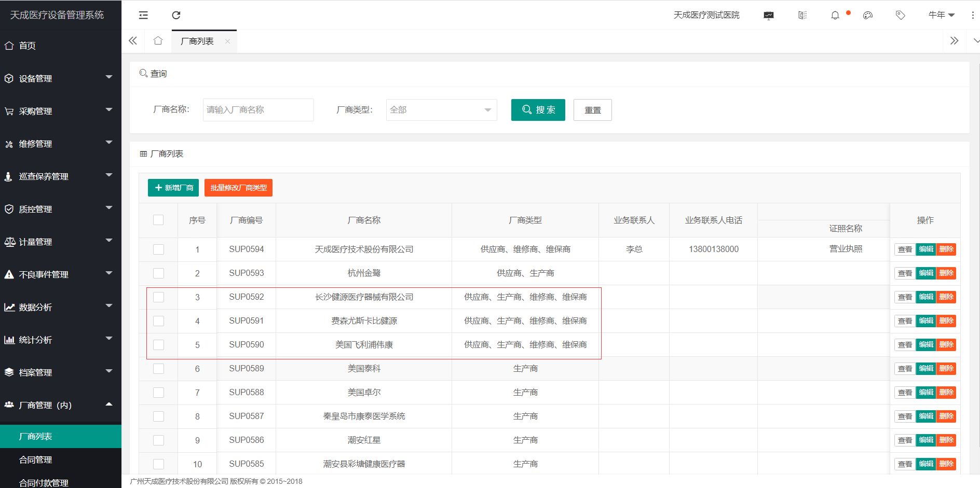Screen dimensions: 980x488
Task: Click 编辑 for 杭州金鹭
Action: (926, 273)
